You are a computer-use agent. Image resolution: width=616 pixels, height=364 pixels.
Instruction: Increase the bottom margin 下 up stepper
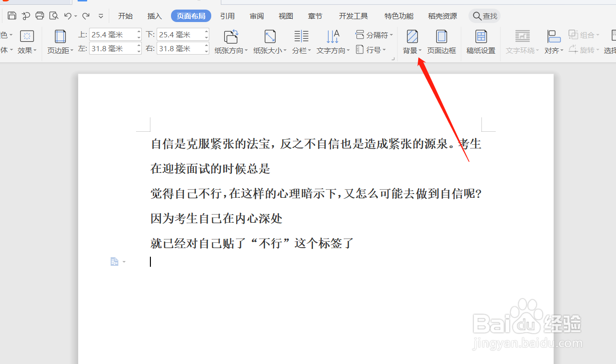206,32
